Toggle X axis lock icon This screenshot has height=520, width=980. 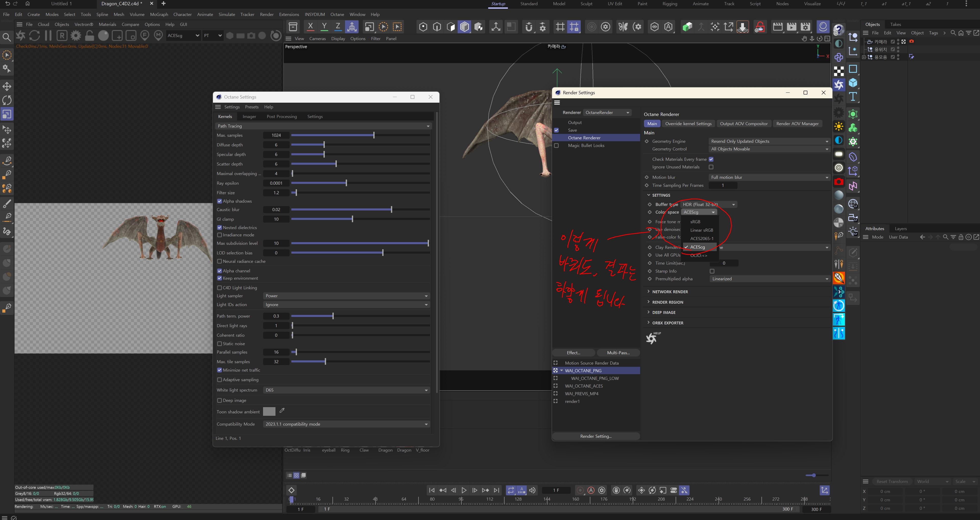pos(310,27)
